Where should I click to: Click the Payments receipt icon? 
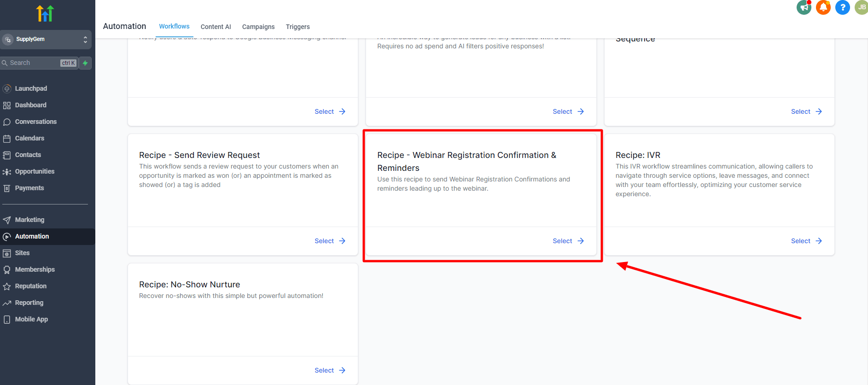click(x=7, y=188)
